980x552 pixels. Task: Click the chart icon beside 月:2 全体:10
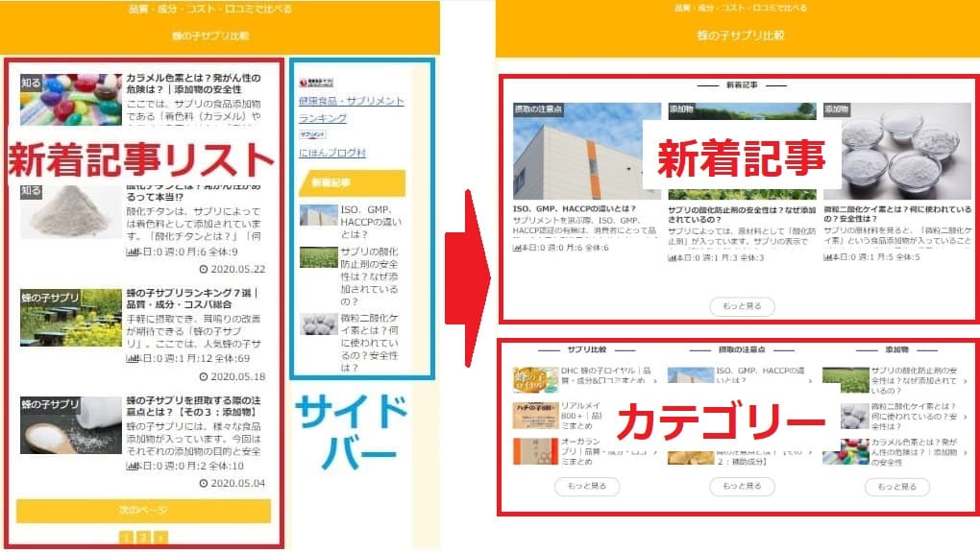click(x=132, y=466)
